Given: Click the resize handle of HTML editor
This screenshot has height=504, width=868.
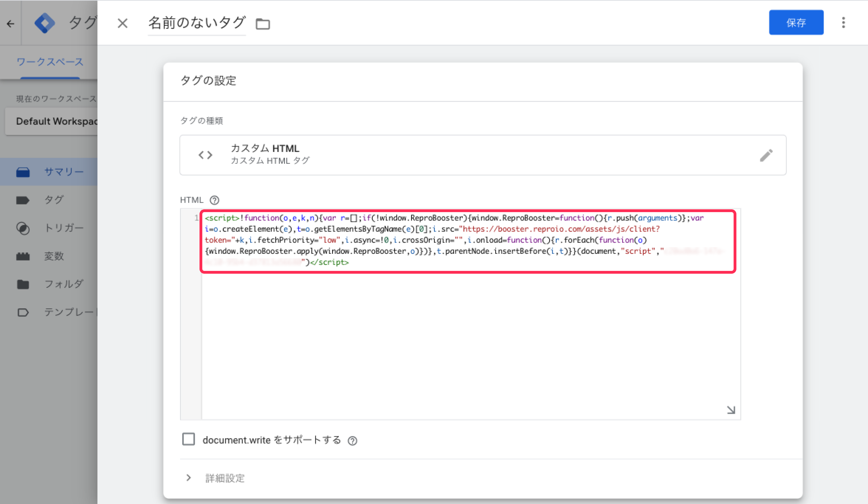Looking at the screenshot, I should tap(731, 410).
